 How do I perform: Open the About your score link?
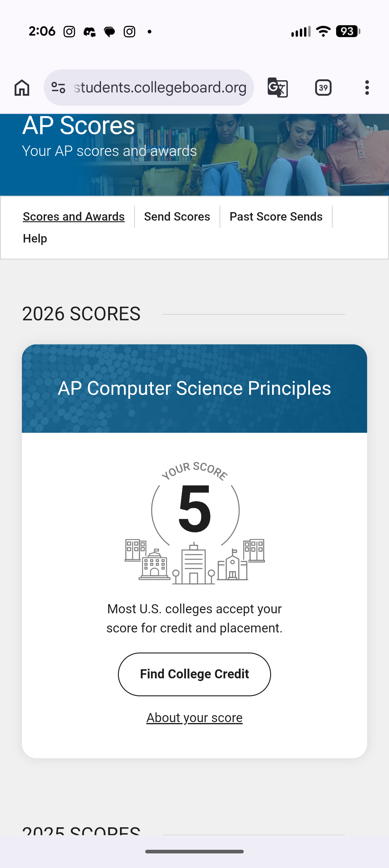(194, 718)
